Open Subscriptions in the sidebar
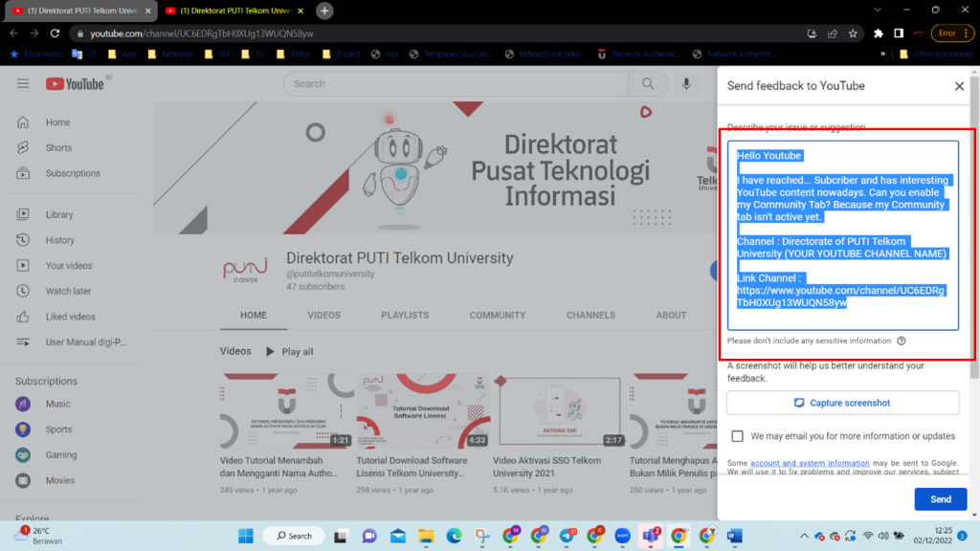 (73, 174)
